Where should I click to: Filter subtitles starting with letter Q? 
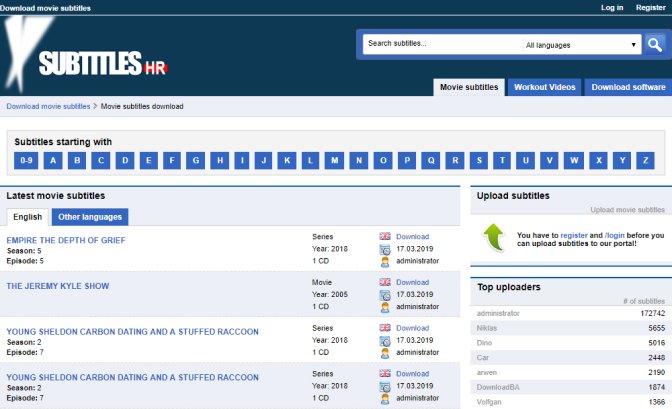pyautogui.click(x=431, y=160)
